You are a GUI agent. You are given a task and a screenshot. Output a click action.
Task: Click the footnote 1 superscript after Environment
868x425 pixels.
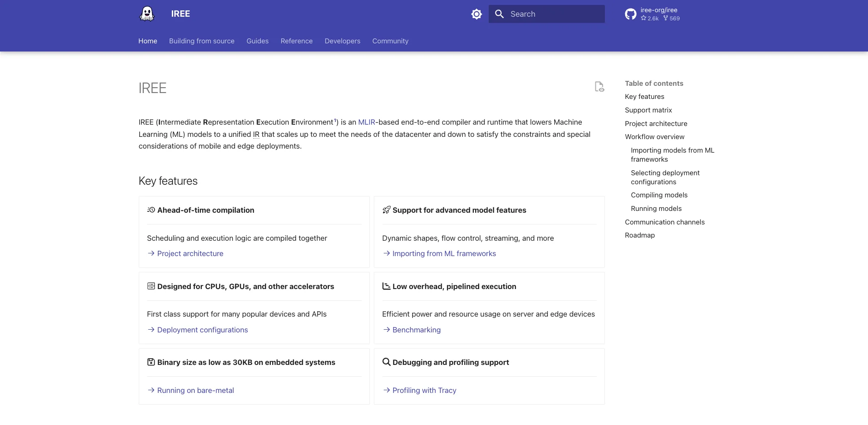(x=335, y=120)
